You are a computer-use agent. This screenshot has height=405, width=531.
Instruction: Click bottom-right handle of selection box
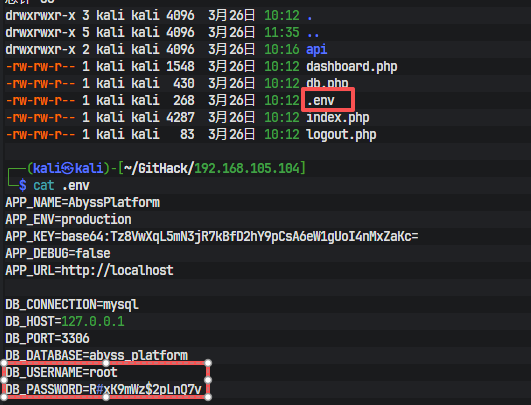208,397
